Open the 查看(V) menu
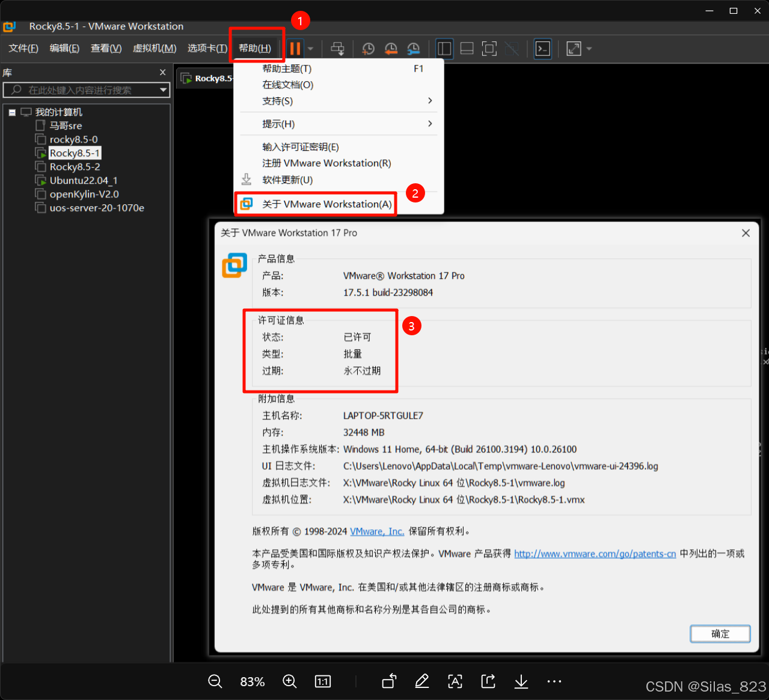The height and width of the screenshot is (700, 769). click(x=106, y=48)
